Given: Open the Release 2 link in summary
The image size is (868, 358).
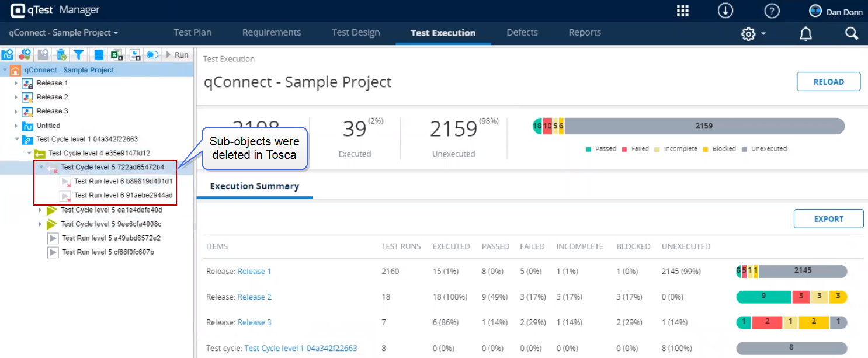Looking at the screenshot, I should point(254,297).
